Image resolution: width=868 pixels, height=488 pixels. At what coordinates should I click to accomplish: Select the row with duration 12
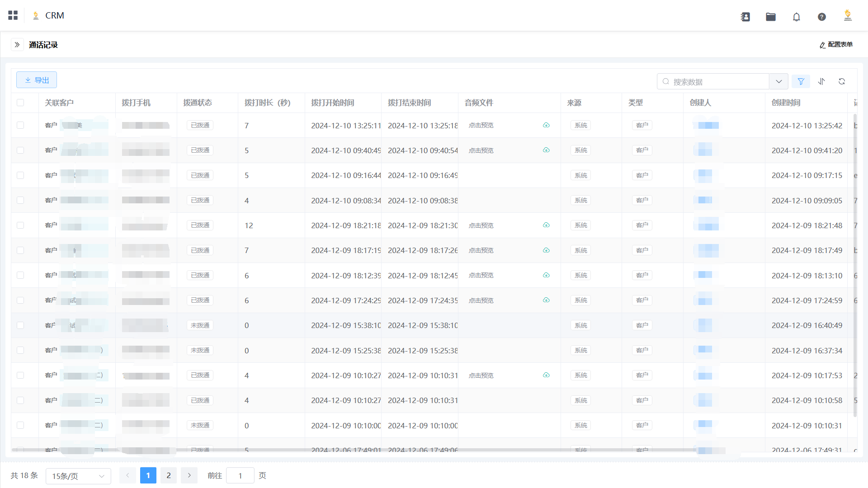20,225
